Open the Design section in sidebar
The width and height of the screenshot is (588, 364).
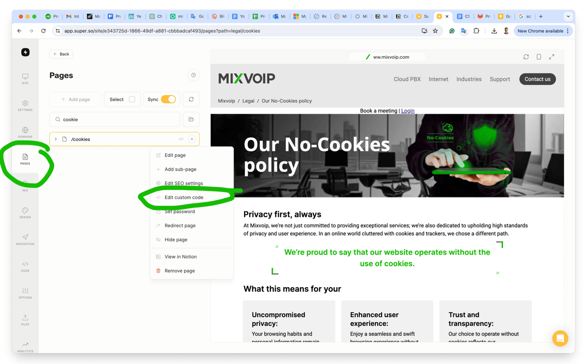click(x=25, y=213)
